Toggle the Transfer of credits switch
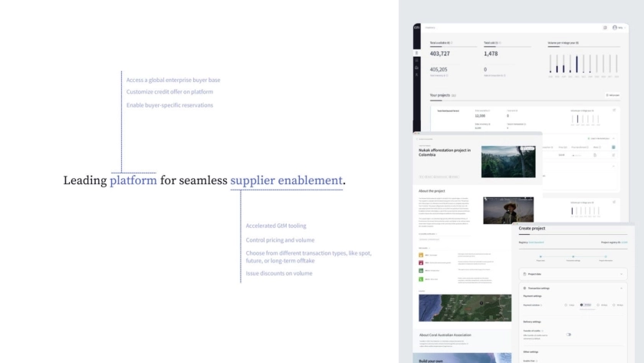 click(x=569, y=334)
